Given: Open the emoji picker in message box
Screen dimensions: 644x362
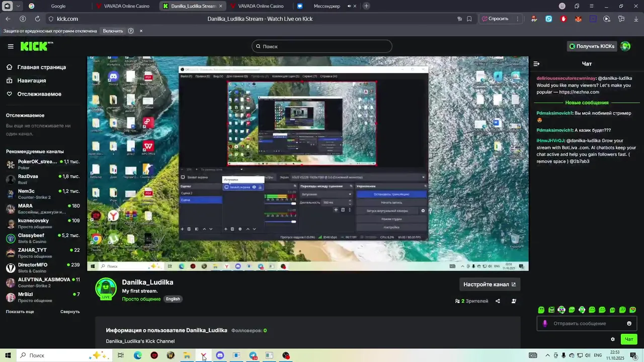Looking at the screenshot, I should pyautogui.click(x=629, y=323).
